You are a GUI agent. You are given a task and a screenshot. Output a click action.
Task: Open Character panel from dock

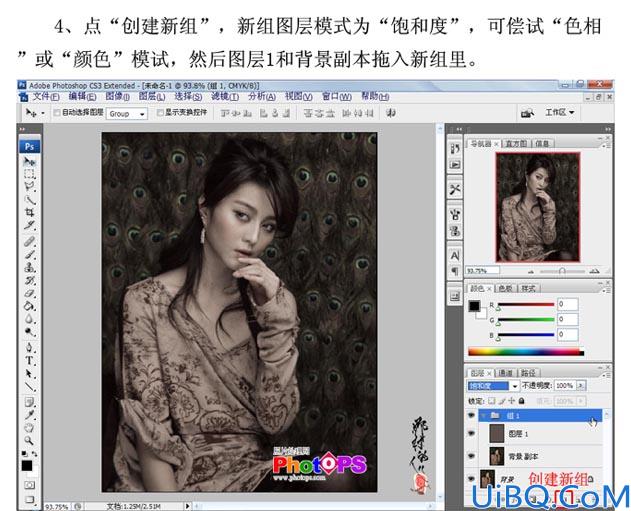point(455,256)
